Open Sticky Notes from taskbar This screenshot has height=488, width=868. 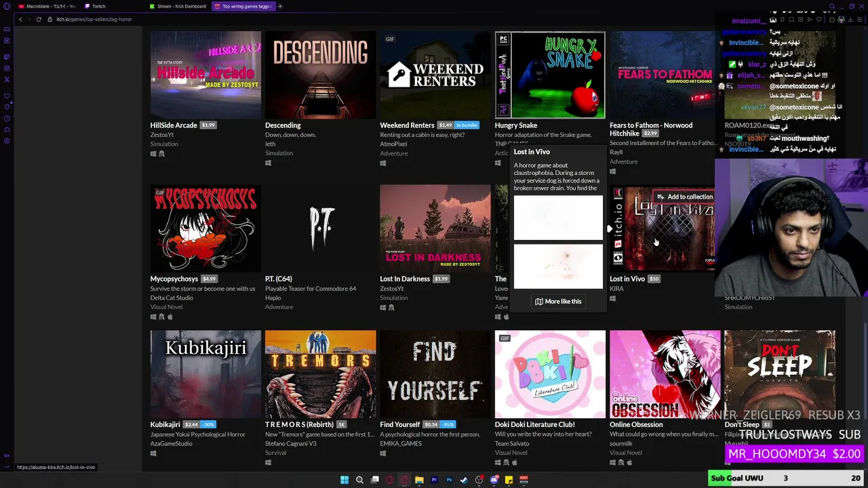click(509, 480)
